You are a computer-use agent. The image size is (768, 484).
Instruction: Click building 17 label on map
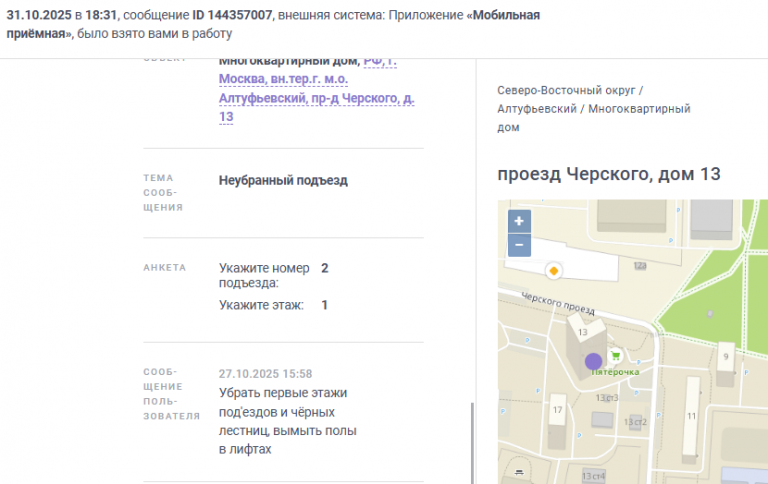click(x=557, y=410)
